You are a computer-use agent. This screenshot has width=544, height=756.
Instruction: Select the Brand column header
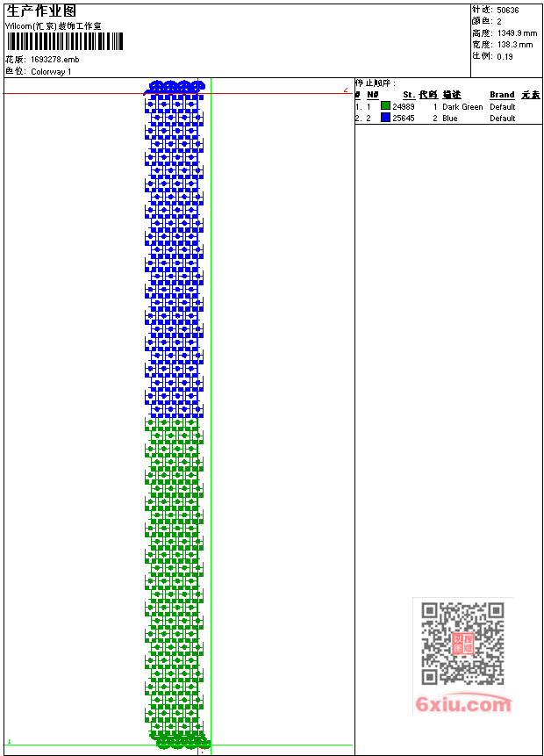[x=502, y=95]
